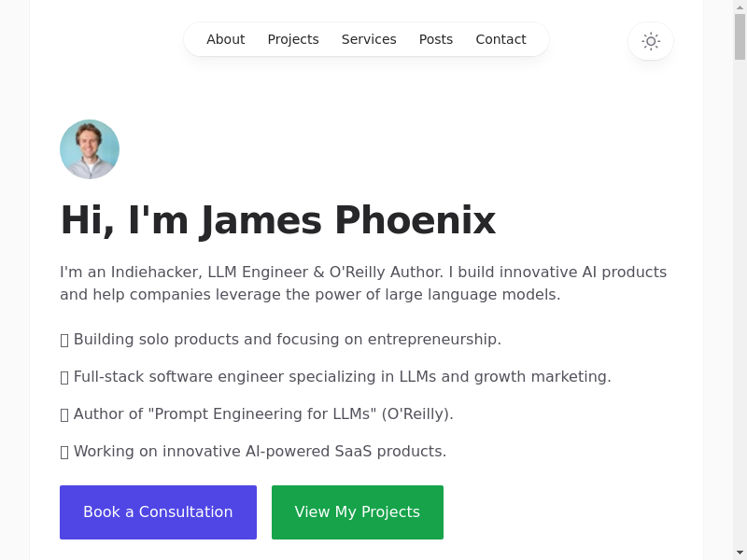
Task: Click the scrollbar down arrow
Action: [x=740, y=553]
